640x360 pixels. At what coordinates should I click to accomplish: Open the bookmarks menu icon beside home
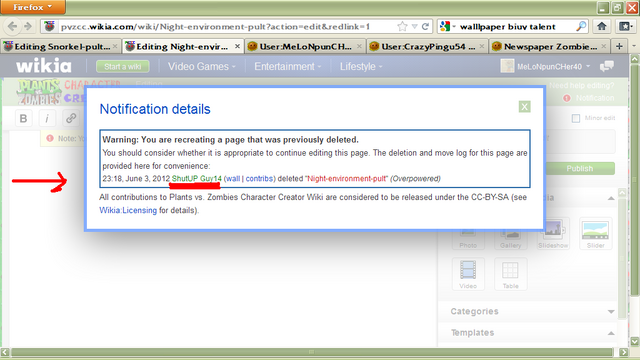click(625, 27)
